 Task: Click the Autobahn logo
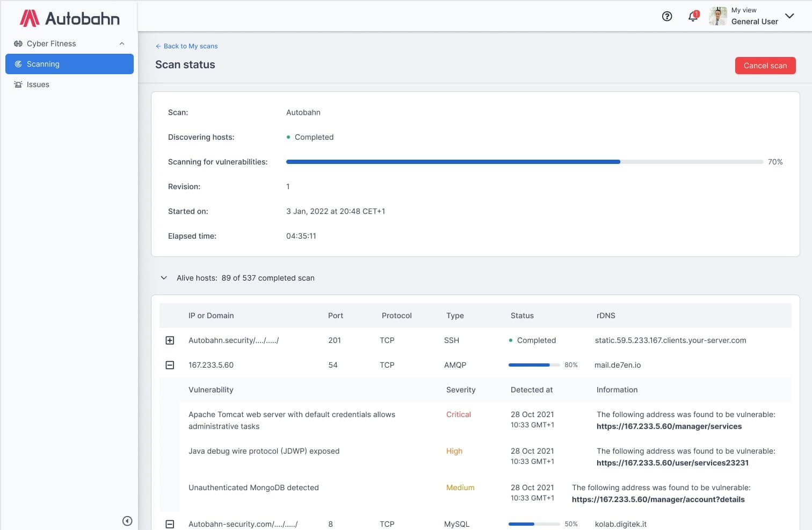(x=70, y=18)
